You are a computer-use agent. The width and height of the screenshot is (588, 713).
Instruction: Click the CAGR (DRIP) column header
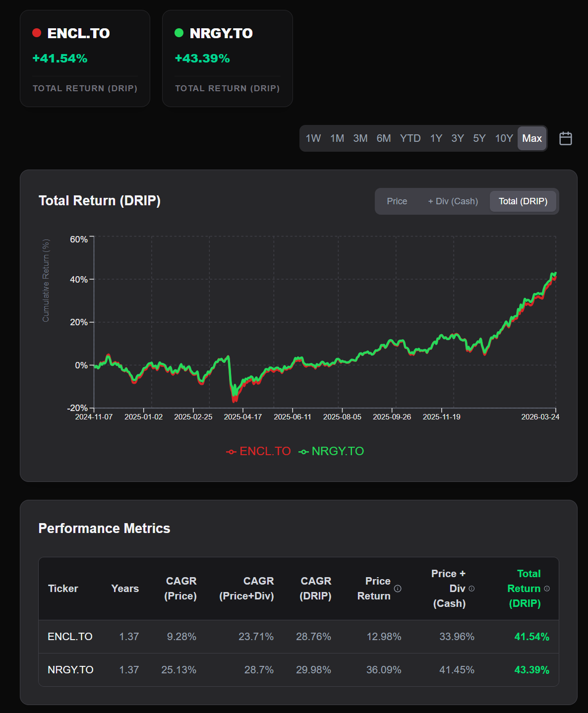pos(315,589)
